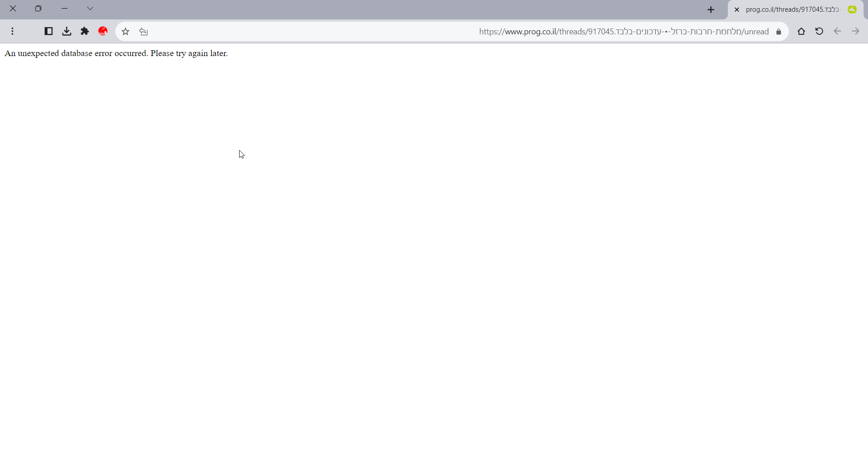Screen dimensions: 868x461
Task: Go back with the left arrow
Action: click(x=837, y=31)
